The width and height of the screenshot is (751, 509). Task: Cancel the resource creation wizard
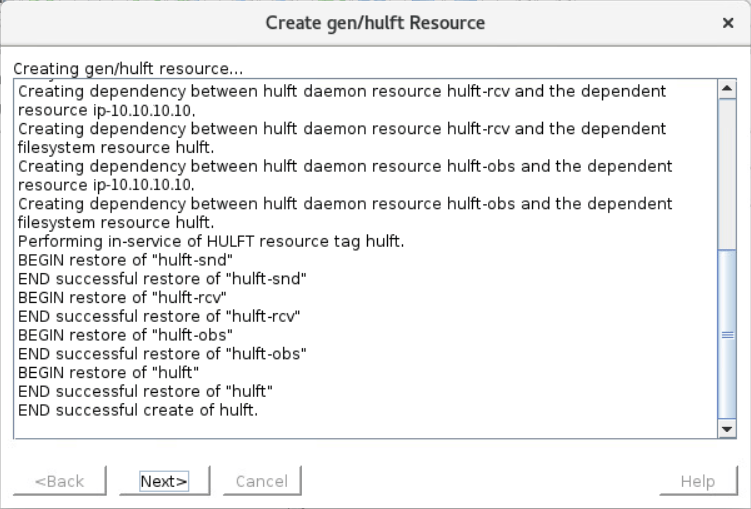tap(262, 481)
